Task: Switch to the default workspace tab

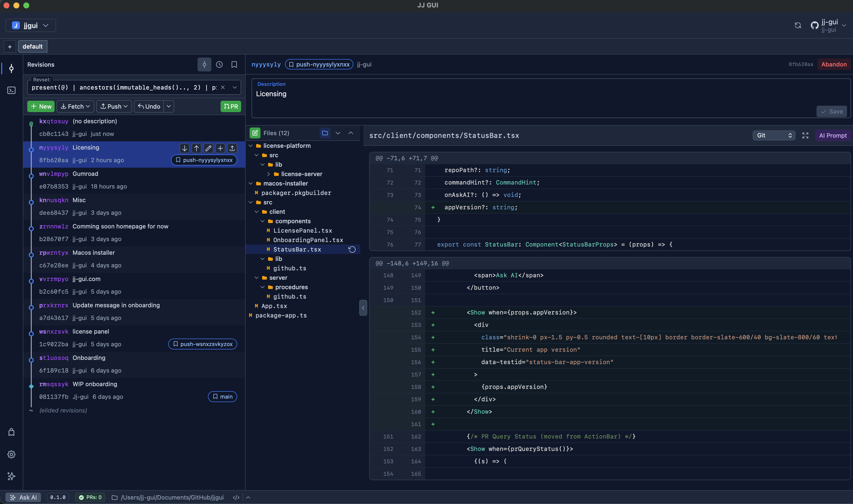Action: pos(32,46)
